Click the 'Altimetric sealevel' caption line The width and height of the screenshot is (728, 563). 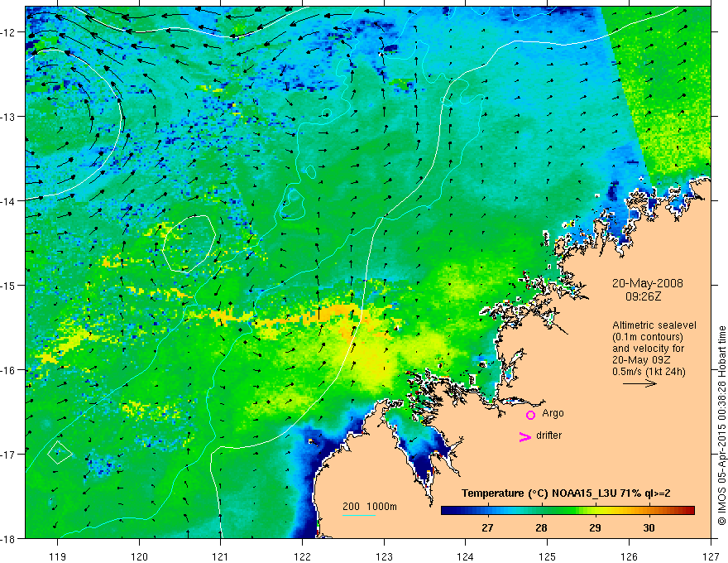(x=654, y=325)
